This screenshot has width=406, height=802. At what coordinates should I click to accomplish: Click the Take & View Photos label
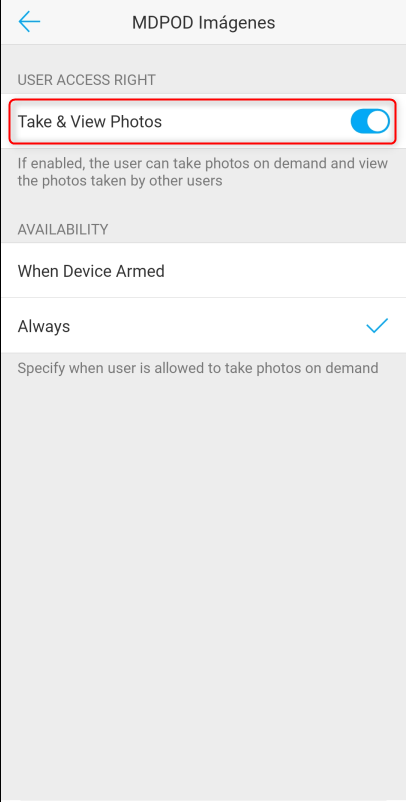(x=89, y=122)
